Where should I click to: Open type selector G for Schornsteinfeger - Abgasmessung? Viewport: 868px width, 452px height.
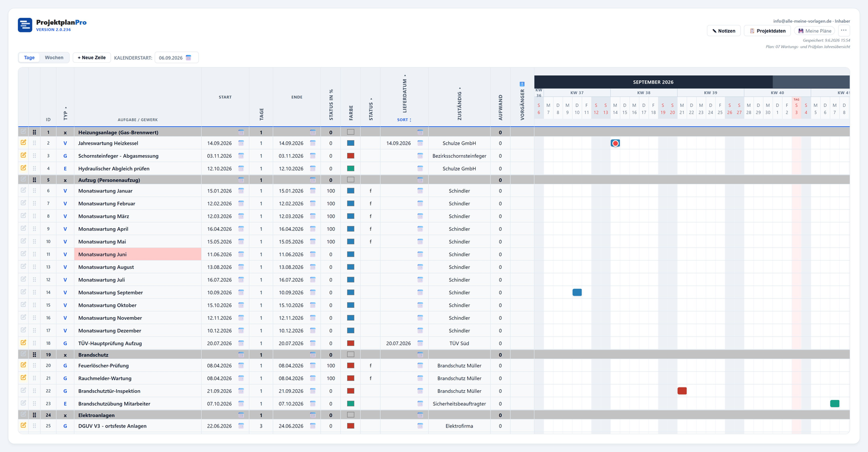click(x=65, y=156)
